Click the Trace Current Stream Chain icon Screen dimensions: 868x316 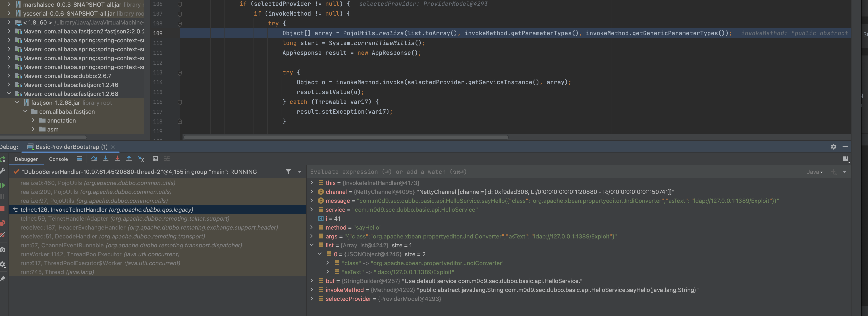167,159
